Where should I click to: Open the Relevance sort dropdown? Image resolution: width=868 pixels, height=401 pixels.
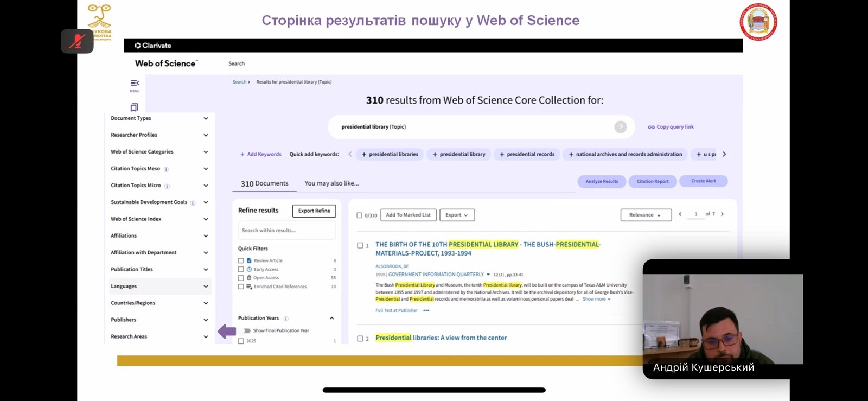tap(646, 215)
